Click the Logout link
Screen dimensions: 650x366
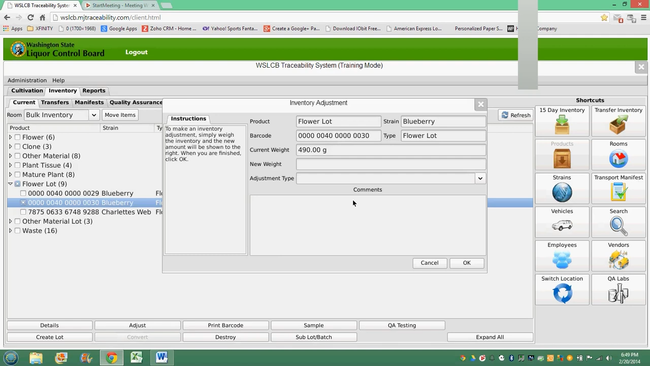click(x=136, y=52)
